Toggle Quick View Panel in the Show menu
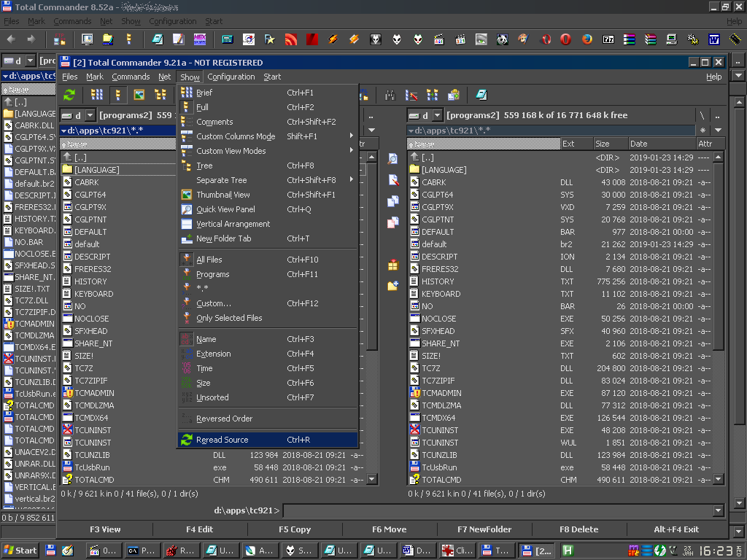 click(268, 209)
